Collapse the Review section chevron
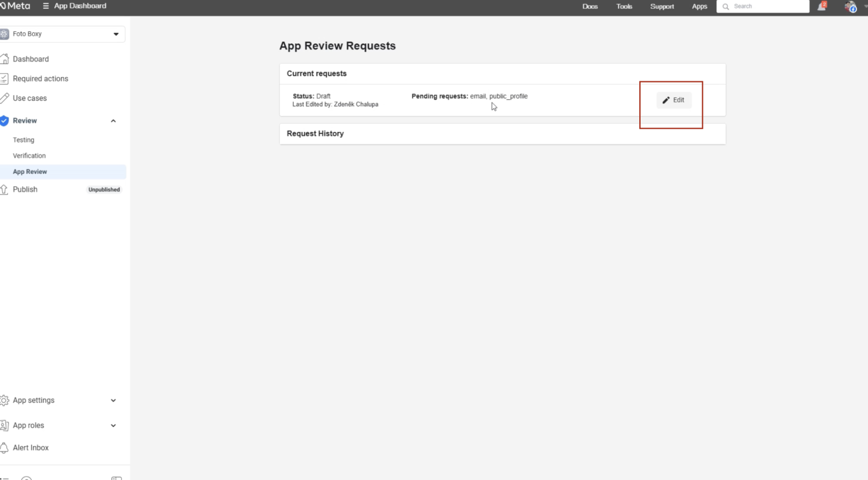Image resolution: width=868 pixels, height=480 pixels. click(x=113, y=121)
